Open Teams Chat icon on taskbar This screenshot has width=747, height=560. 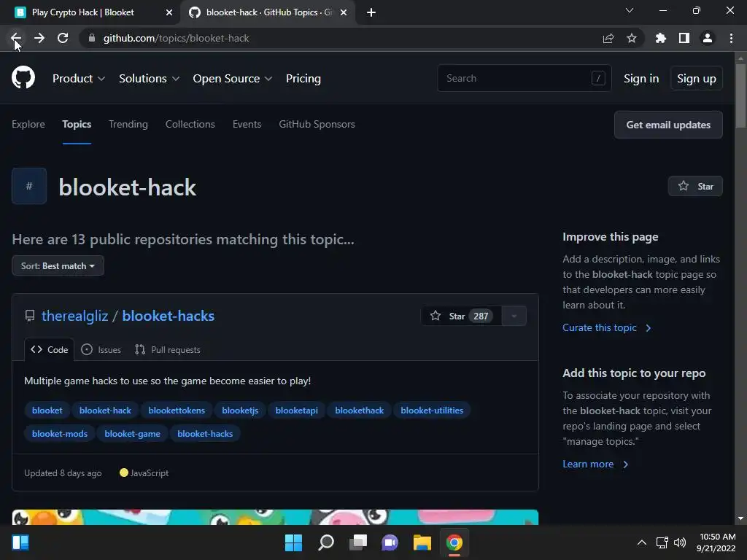[x=390, y=542]
